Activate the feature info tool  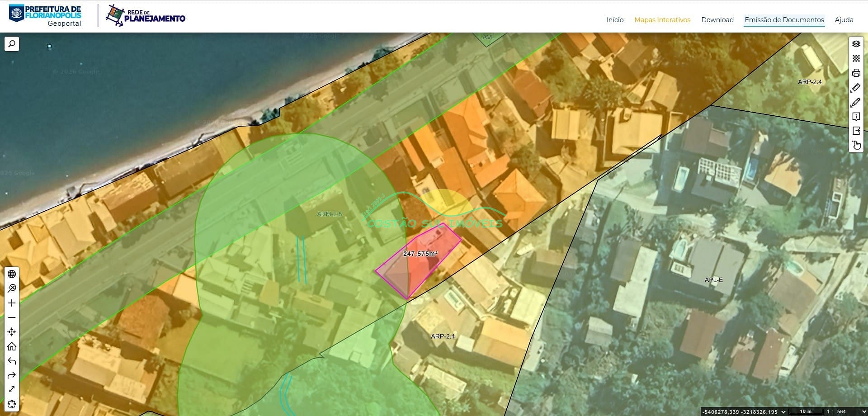click(856, 117)
